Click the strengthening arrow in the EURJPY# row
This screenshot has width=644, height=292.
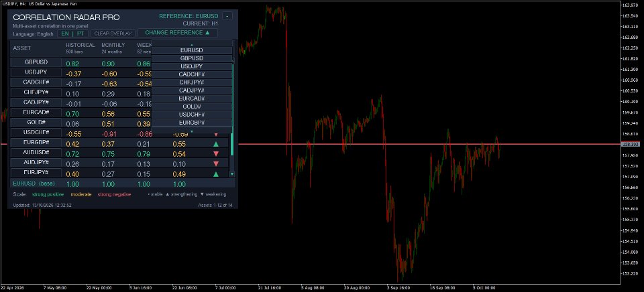point(215,174)
